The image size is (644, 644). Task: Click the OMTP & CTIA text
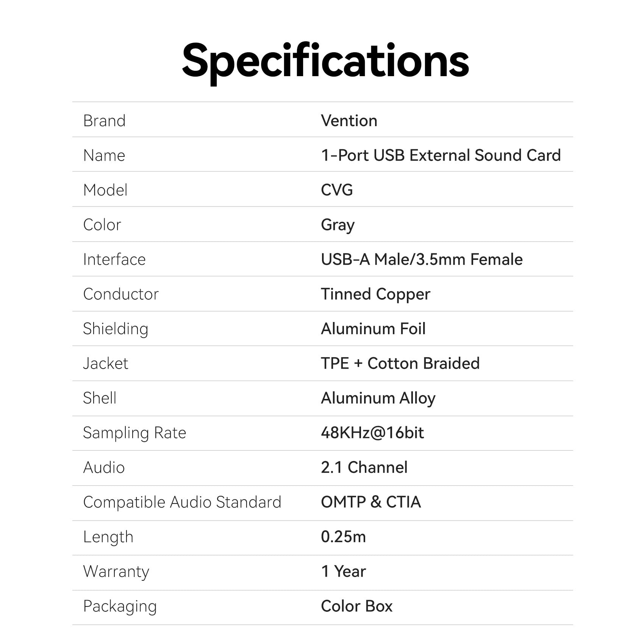point(371,502)
